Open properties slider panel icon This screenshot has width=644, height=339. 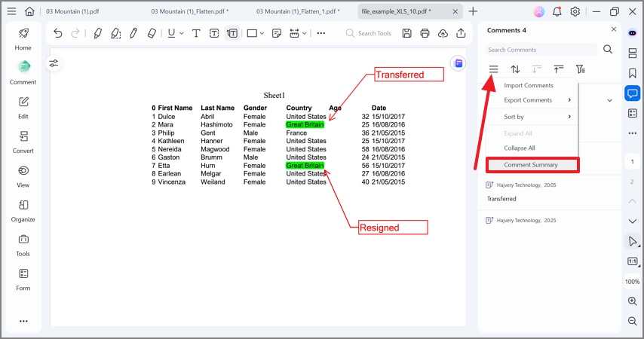[x=54, y=63]
